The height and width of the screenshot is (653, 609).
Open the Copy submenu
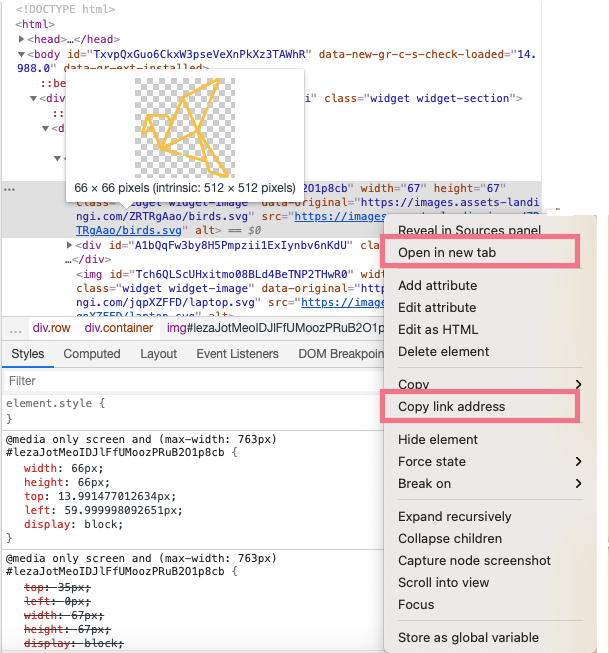coord(489,384)
